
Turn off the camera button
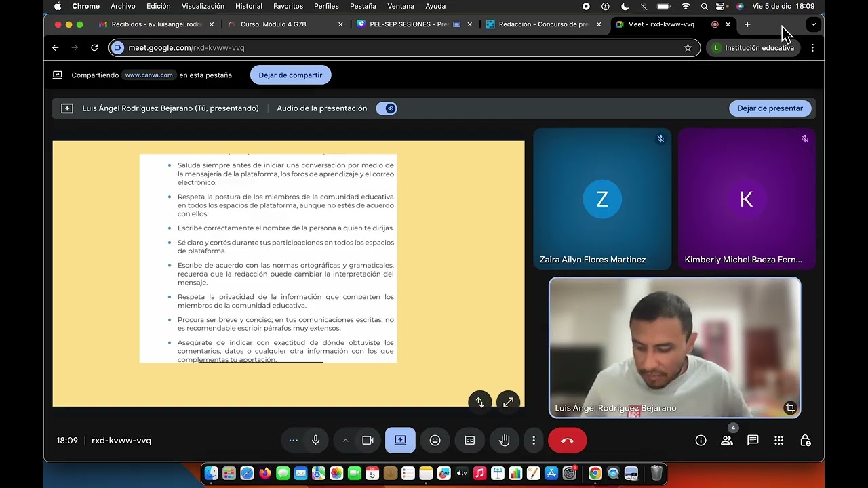(x=368, y=441)
